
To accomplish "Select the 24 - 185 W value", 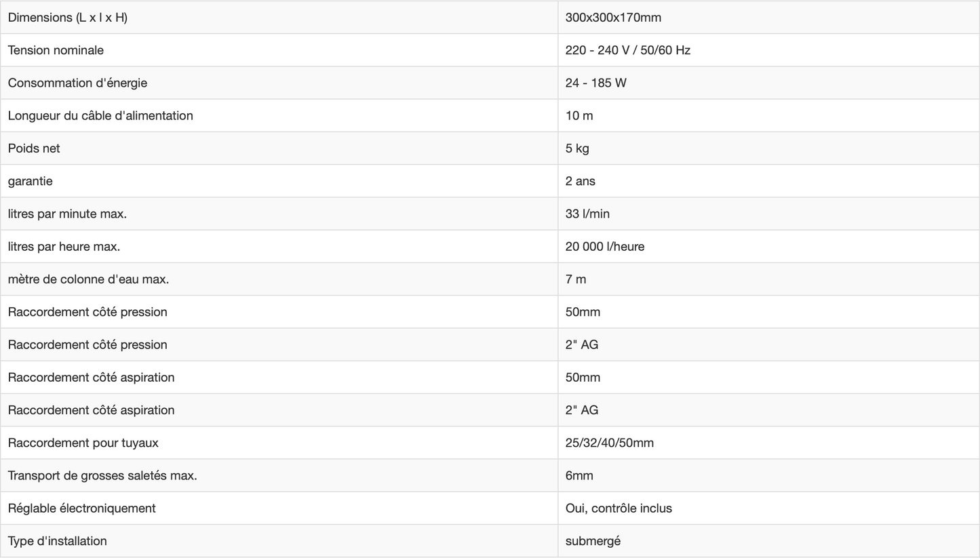I will 596,83.
